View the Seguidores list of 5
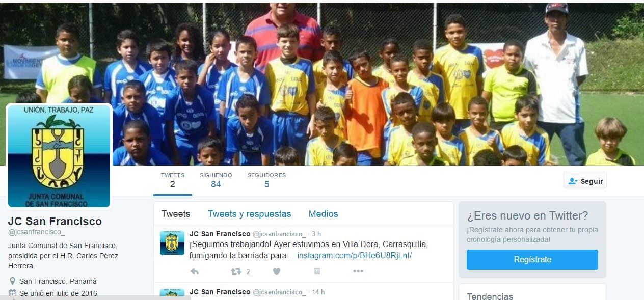 tap(266, 180)
